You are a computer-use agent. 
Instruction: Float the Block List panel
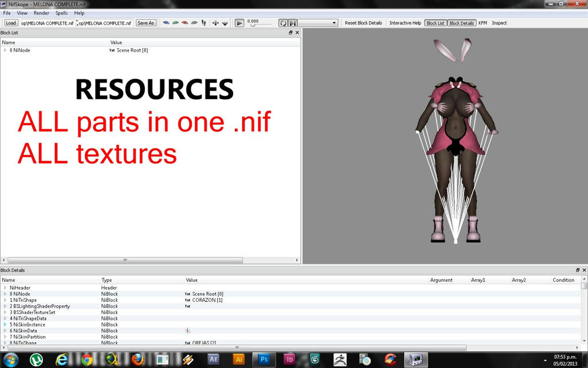tap(291, 33)
